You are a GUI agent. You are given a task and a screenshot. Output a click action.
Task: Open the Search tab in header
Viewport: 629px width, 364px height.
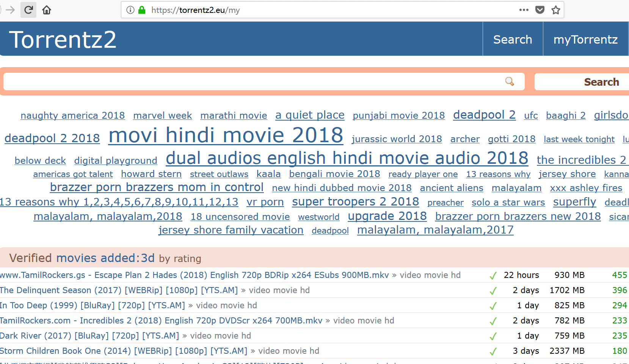(513, 39)
